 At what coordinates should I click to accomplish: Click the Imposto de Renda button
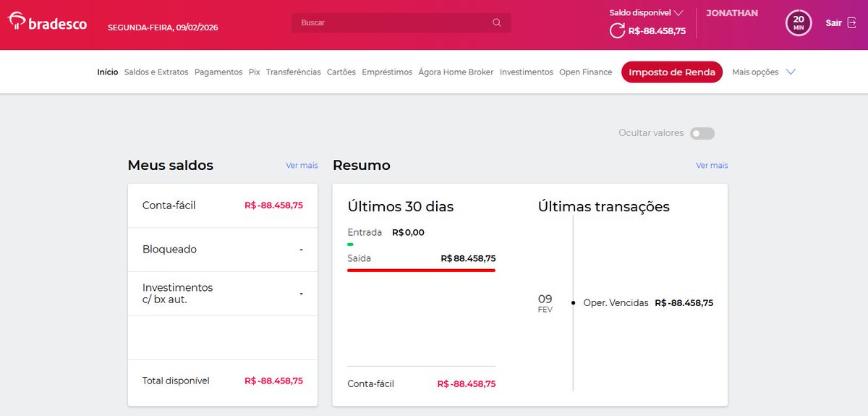coord(672,72)
